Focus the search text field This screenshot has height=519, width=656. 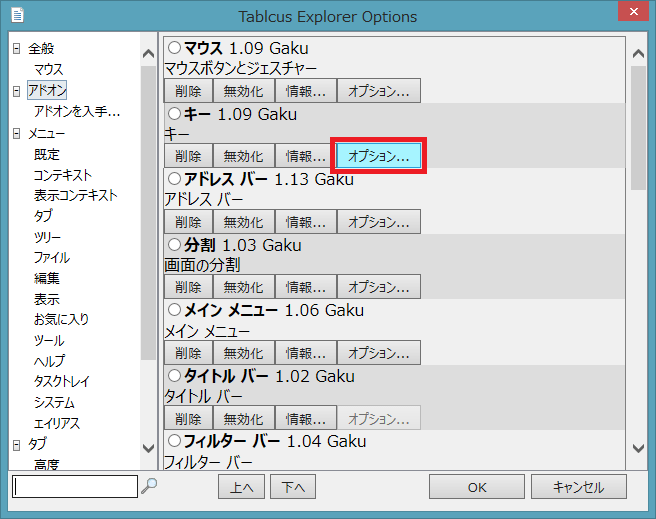click(75, 487)
